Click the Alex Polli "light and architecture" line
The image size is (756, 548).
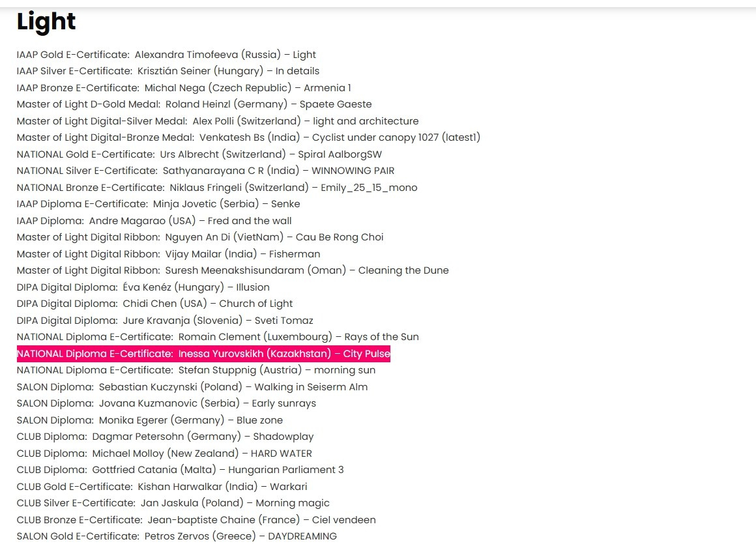tap(218, 121)
